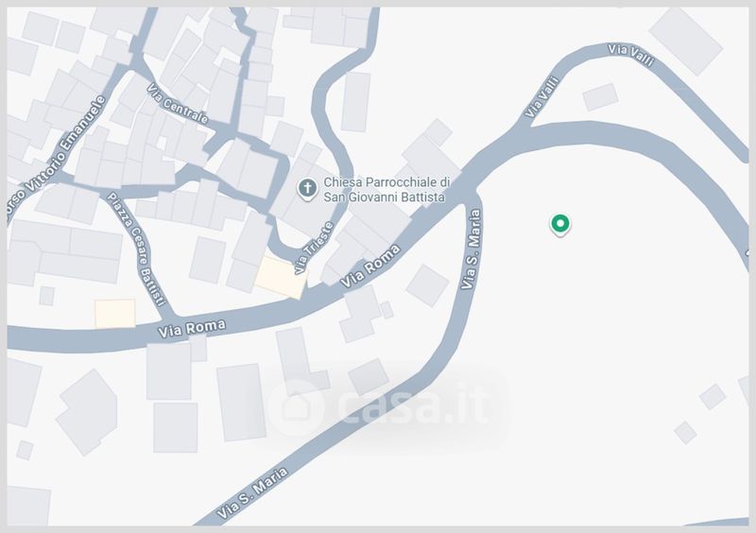Open Chiesa Parrocchiale di San Giovanni Battista label
Image resolution: width=756 pixels, height=533 pixels.
tap(387, 189)
